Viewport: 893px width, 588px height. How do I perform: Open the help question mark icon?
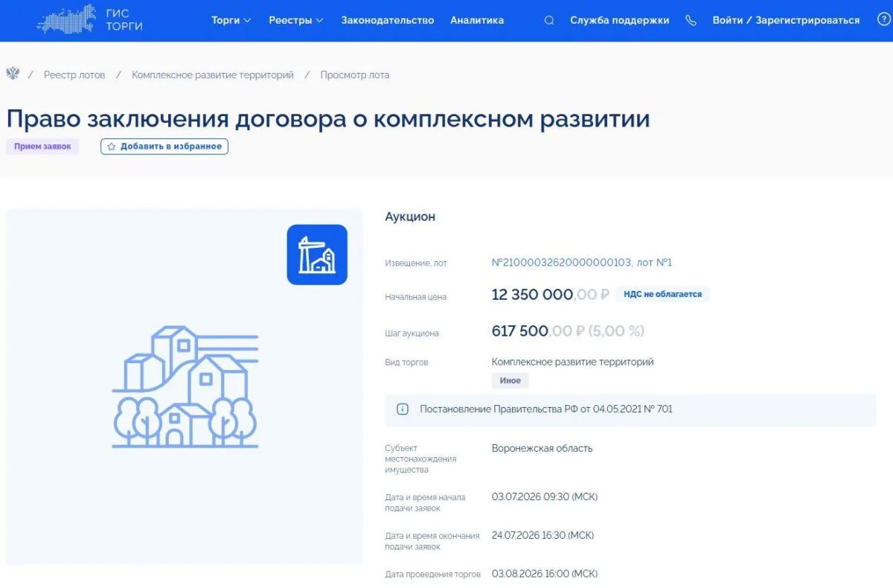pyautogui.click(x=883, y=20)
